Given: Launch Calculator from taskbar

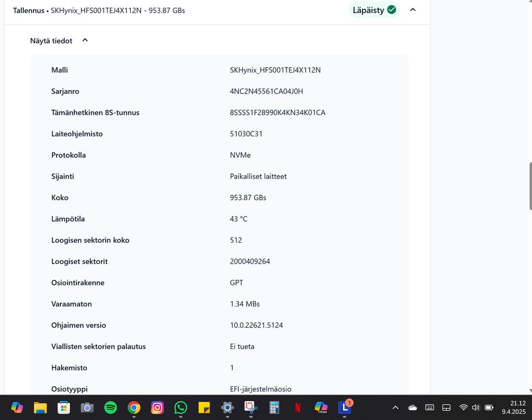Looking at the screenshot, I should pos(274,407).
